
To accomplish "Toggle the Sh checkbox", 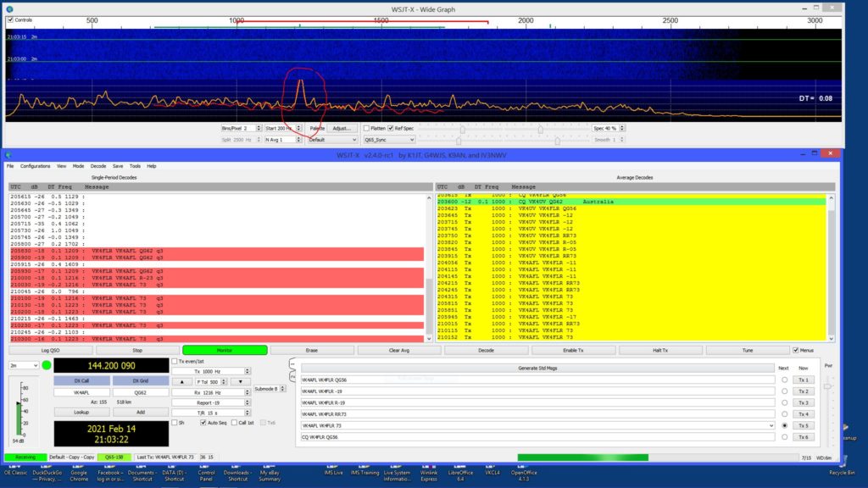I will (x=175, y=423).
